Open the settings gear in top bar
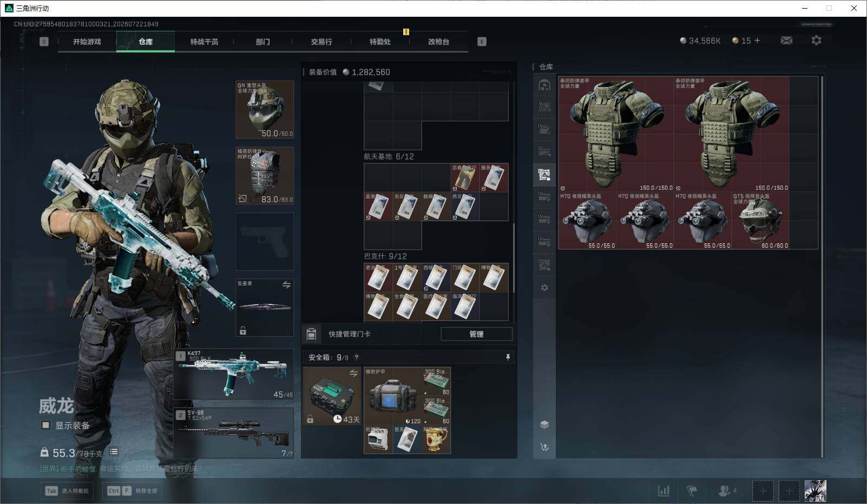This screenshot has height=504, width=867. pos(816,41)
